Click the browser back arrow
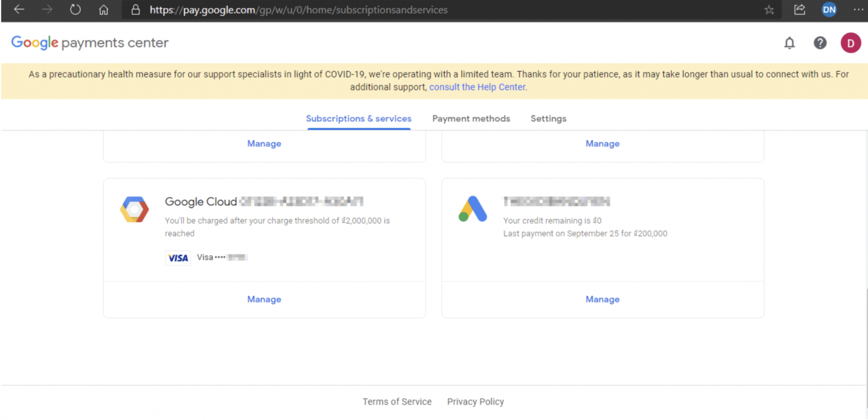The image size is (868, 420). pyautogui.click(x=19, y=10)
